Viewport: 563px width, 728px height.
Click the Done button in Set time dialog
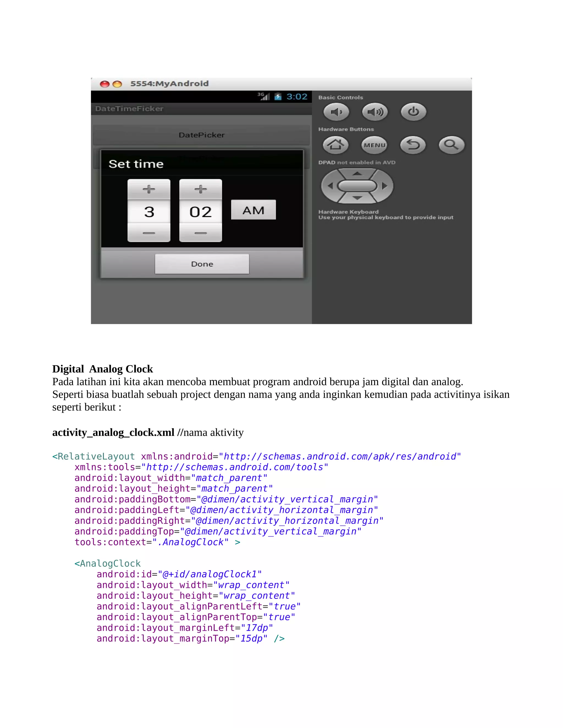tap(202, 264)
